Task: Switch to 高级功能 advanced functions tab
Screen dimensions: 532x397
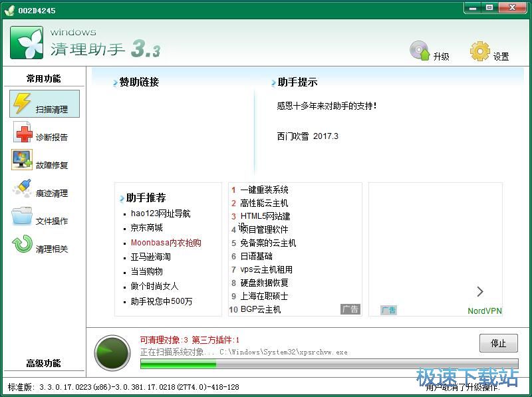Action: click(44, 363)
